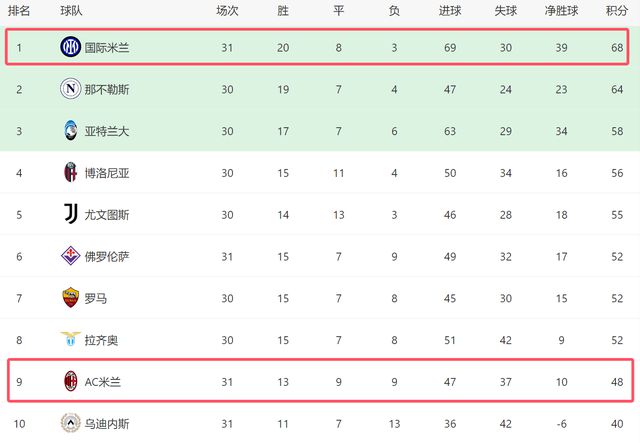The width and height of the screenshot is (640, 443).
Task: Select the 排名 column header
Action: (x=19, y=11)
